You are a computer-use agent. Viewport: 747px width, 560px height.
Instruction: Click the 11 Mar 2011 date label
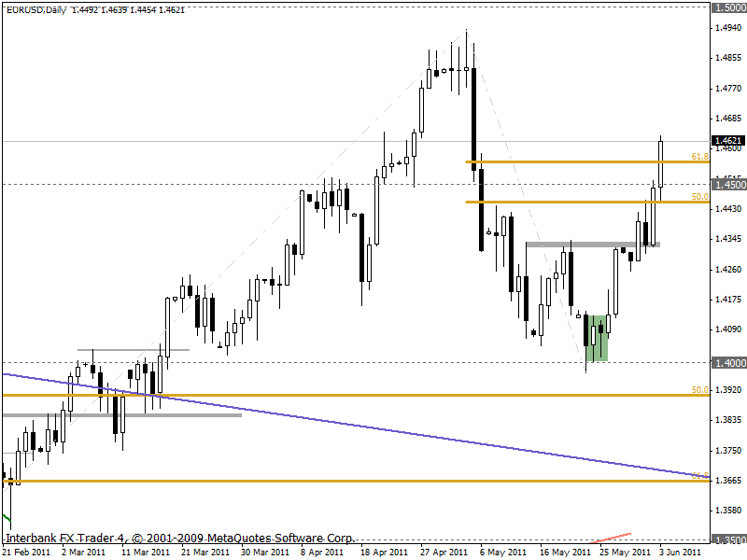pyautogui.click(x=146, y=553)
